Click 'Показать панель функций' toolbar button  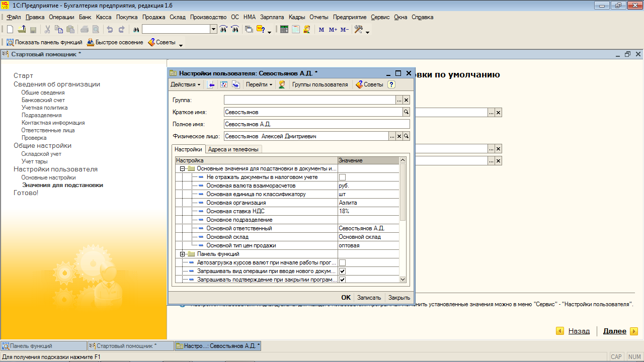(44, 42)
